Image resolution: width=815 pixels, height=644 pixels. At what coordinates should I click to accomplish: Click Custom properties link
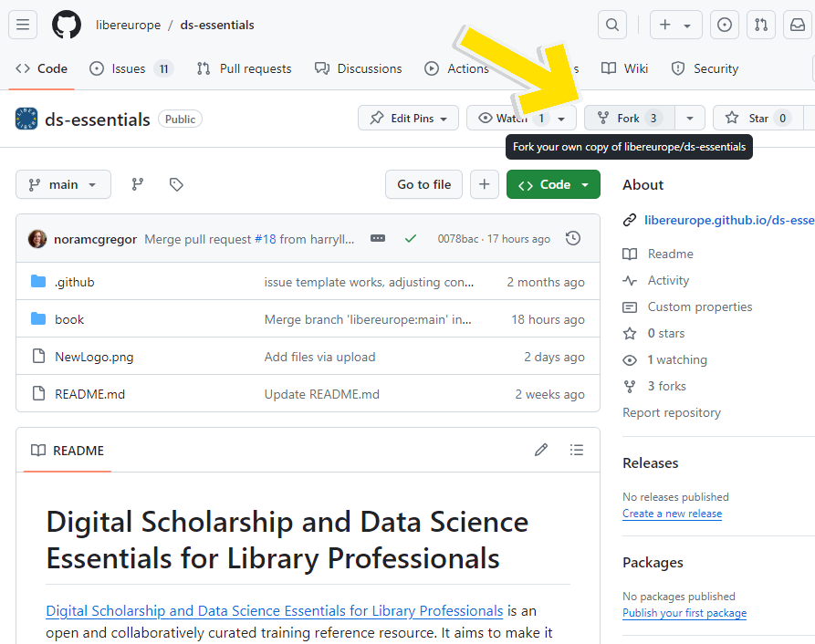(700, 306)
